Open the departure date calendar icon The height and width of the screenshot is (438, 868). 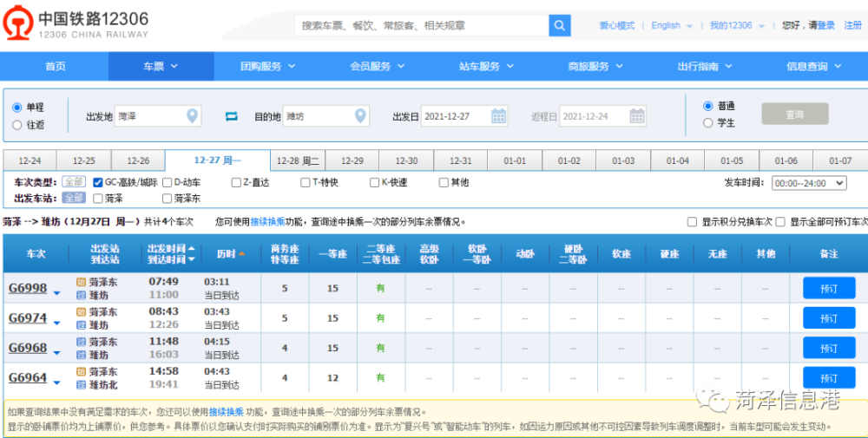498,116
